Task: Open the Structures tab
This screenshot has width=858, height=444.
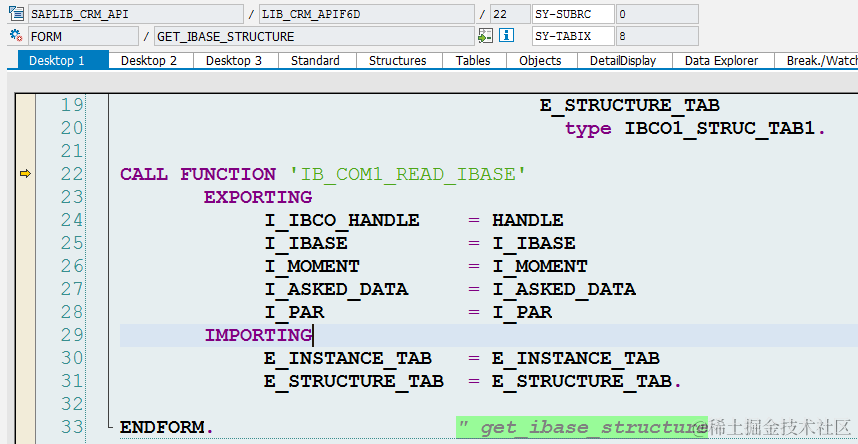Action: [398, 60]
